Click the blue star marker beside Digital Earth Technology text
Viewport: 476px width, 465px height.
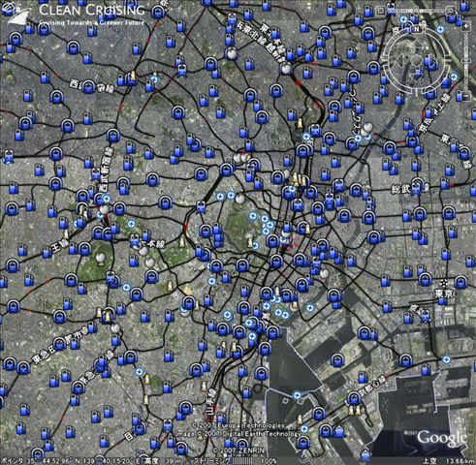303,429
